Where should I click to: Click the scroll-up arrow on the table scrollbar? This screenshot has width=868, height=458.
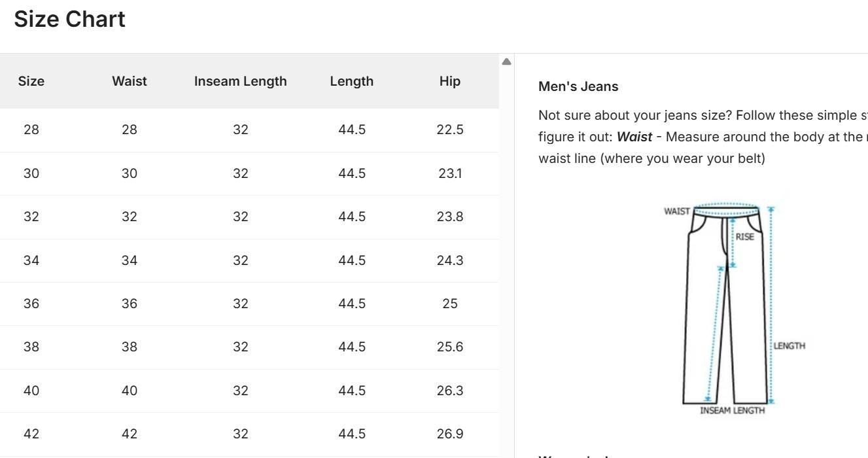click(507, 62)
